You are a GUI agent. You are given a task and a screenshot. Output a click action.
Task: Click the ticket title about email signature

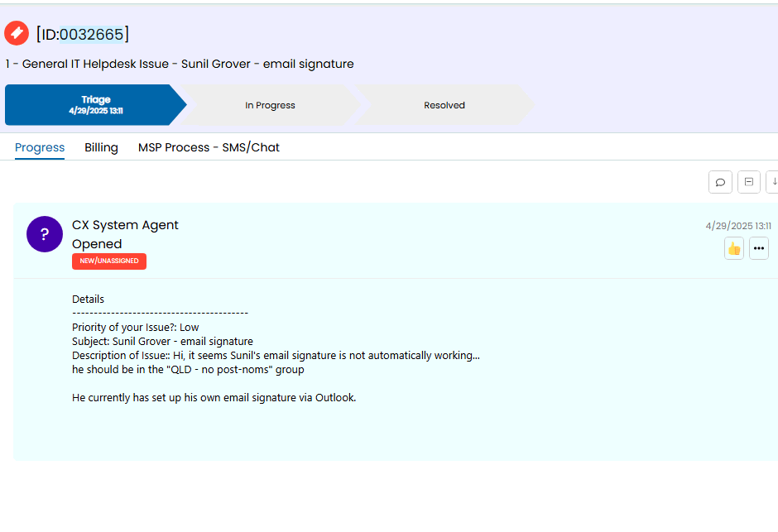pos(180,64)
